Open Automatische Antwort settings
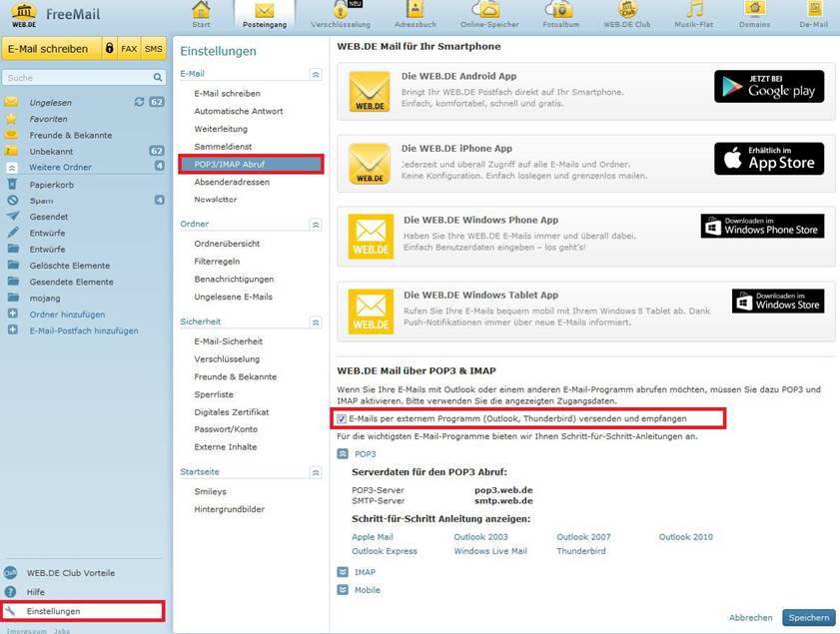The width and height of the screenshot is (840, 634). coord(239,111)
